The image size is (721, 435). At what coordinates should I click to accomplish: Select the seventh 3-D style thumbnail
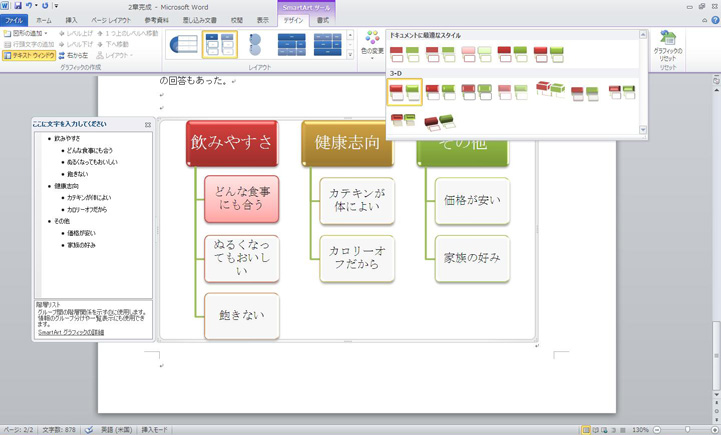tap(622, 92)
